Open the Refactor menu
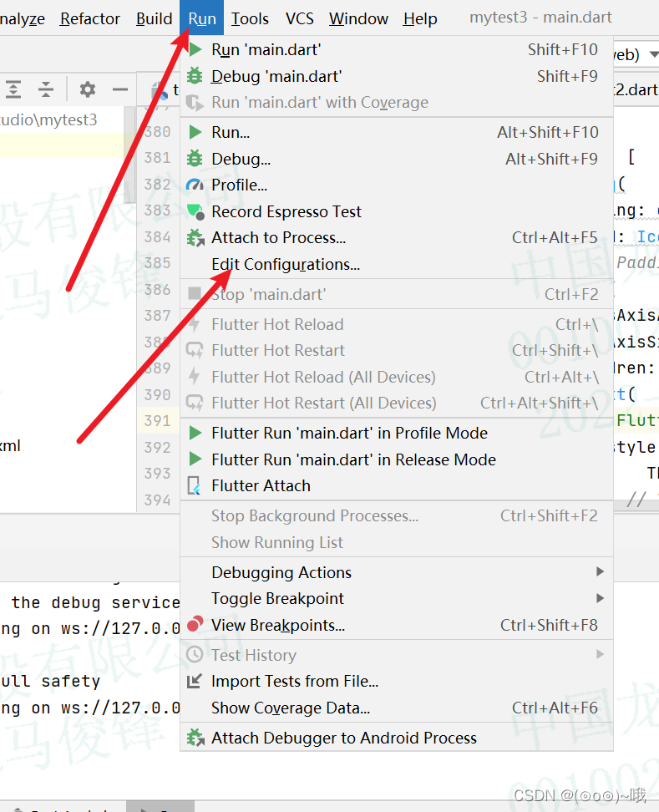This screenshot has height=812, width=659. pos(90,18)
